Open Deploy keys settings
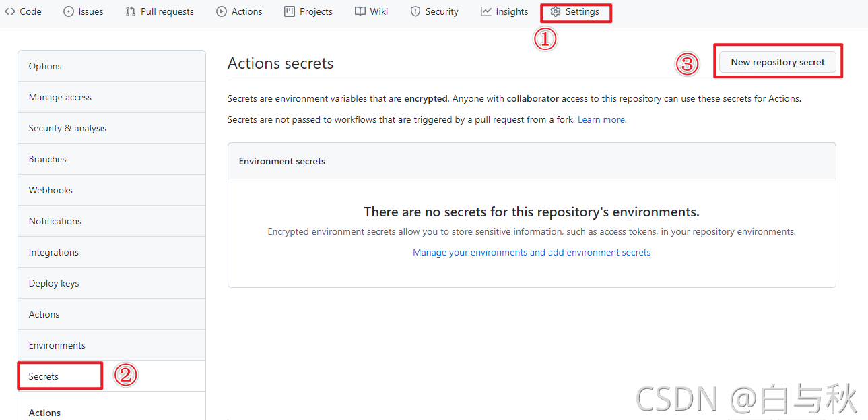Image resolution: width=868 pixels, height=420 pixels. (54, 283)
